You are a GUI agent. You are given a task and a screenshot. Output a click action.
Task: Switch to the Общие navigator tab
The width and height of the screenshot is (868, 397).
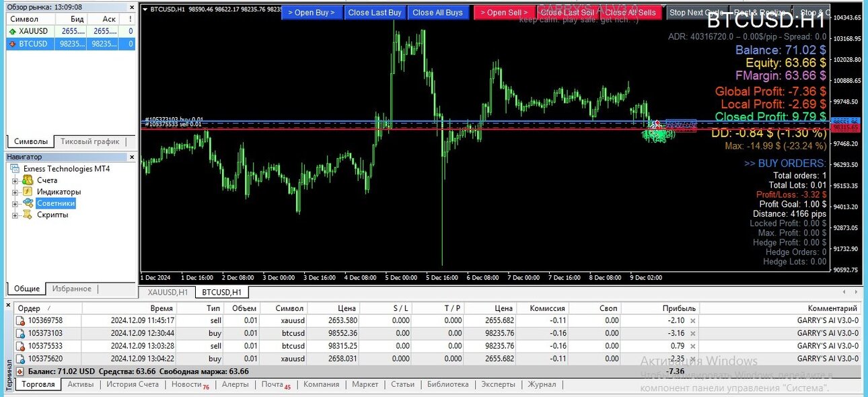27,289
